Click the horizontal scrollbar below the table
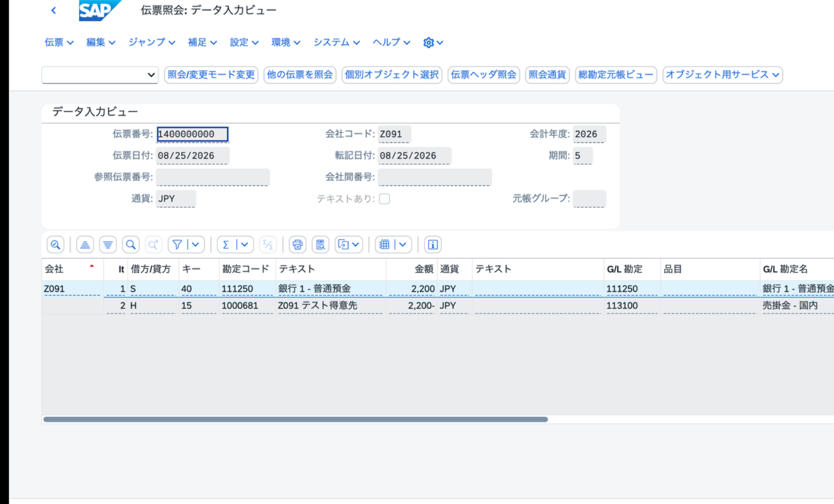This screenshot has width=834, height=504. tap(295, 419)
